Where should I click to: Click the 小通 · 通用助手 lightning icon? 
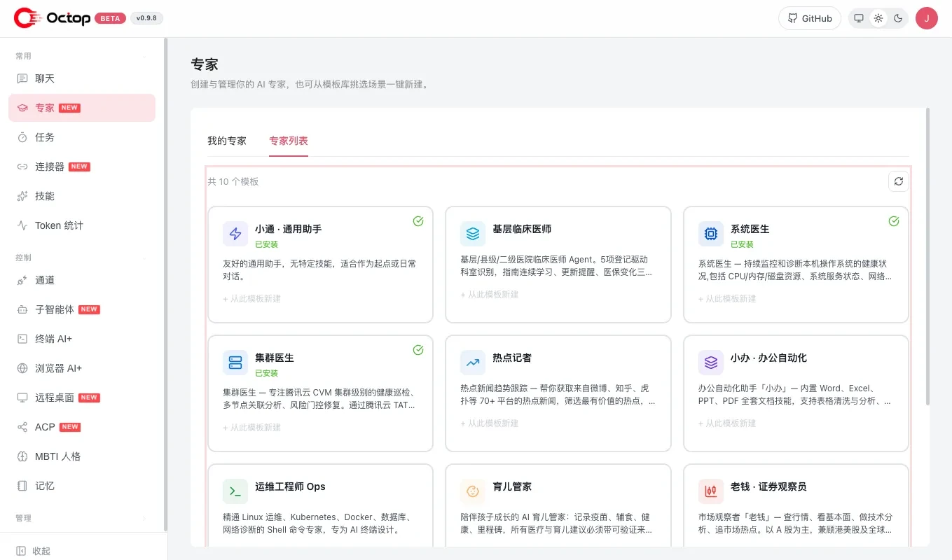[x=235, y=234]
